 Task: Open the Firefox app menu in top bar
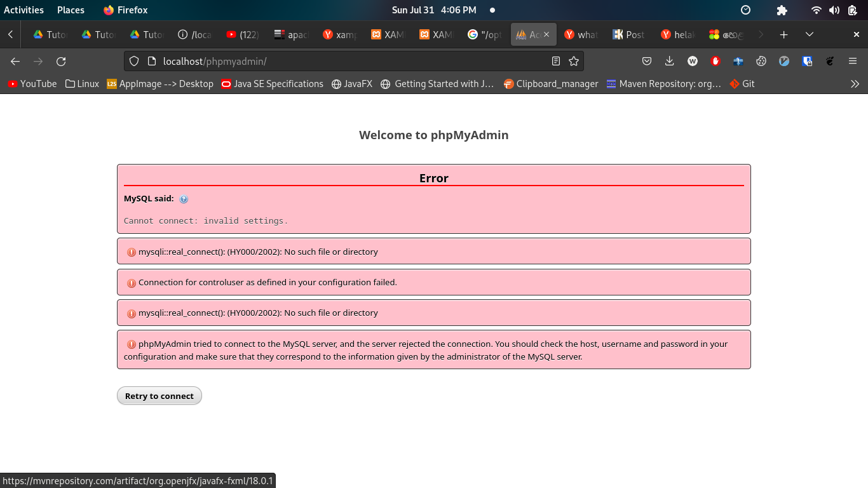click(125, 10)
